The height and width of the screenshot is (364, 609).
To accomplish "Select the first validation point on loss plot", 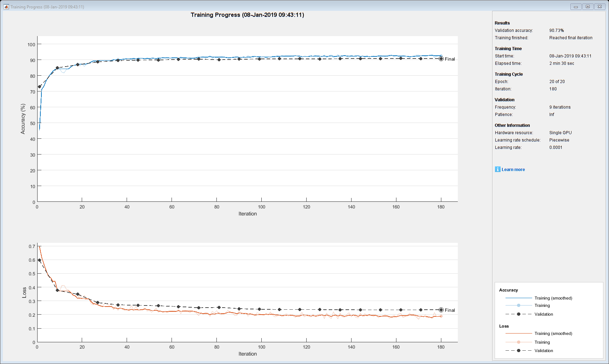I will coord(39,260).
